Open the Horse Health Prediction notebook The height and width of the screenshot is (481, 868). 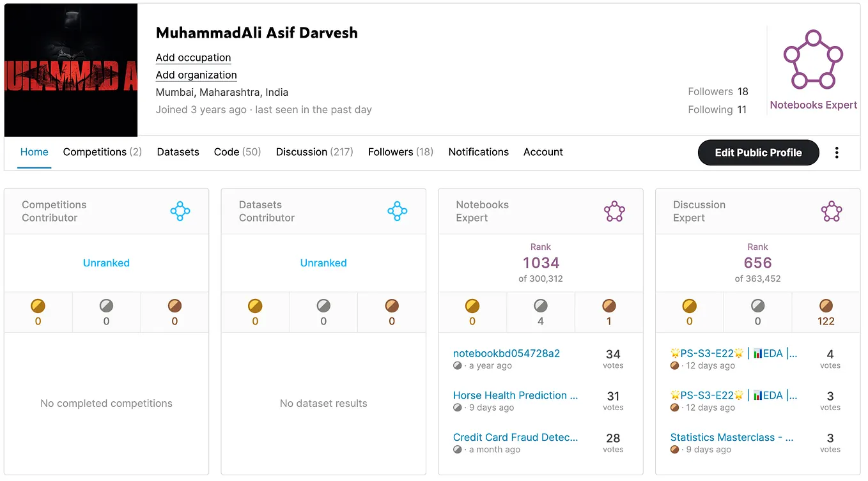coord(515,395)
